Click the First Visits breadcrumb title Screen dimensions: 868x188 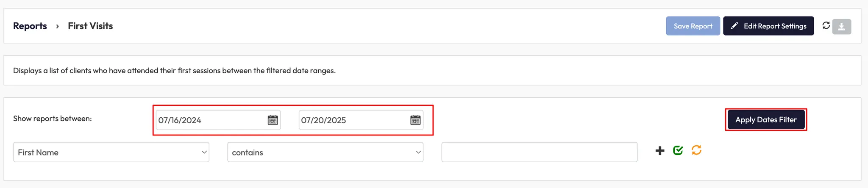(x=90, y=26)
